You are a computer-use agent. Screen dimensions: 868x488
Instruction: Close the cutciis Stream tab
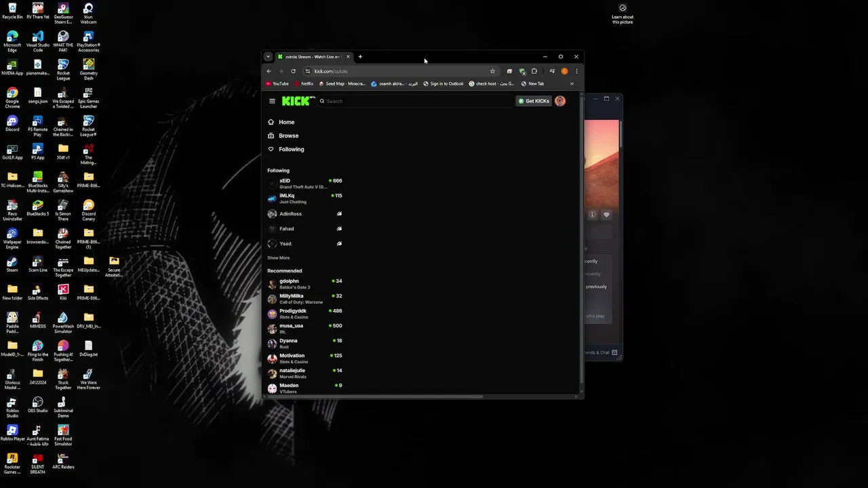point(348,57)
